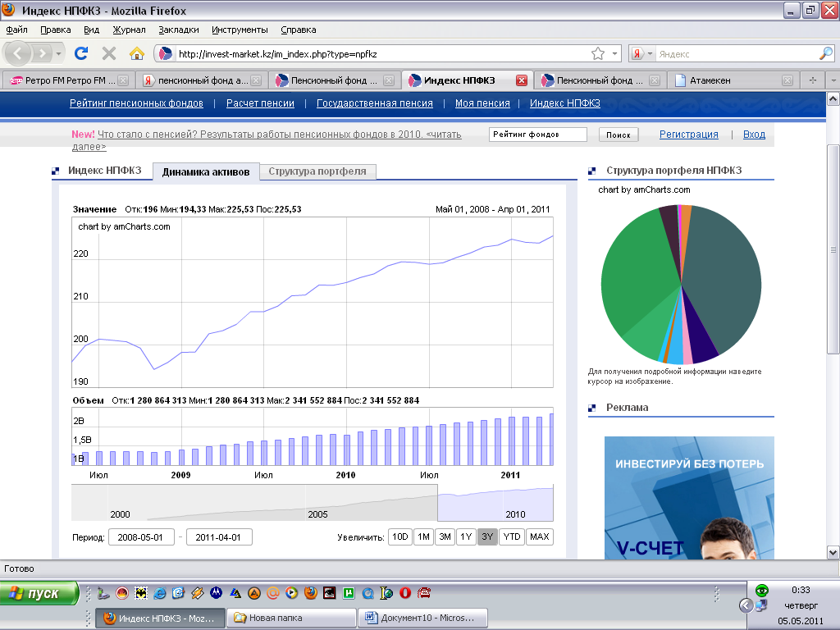The image size is (840, 630).
Task: Open the Регистрация link
Action: click(x=688, y=135)
